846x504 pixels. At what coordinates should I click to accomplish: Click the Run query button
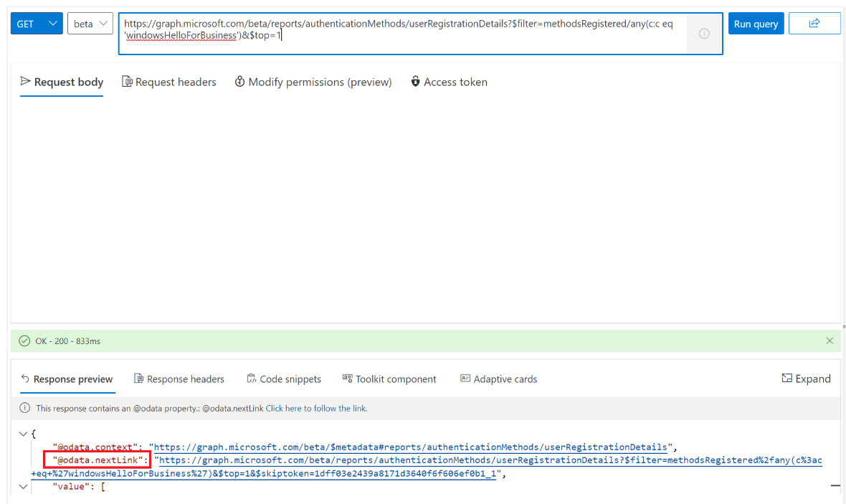756,23
